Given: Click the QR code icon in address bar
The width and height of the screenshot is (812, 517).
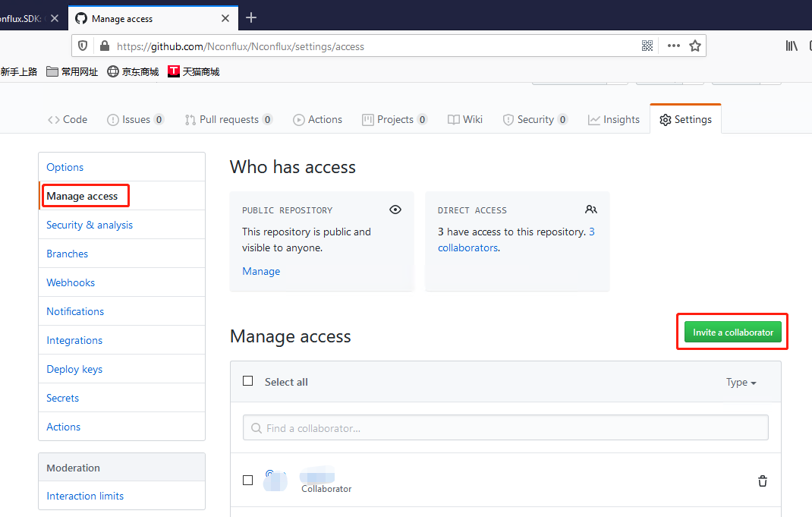Looking at the screenshot, I should (x=647, y=46).
